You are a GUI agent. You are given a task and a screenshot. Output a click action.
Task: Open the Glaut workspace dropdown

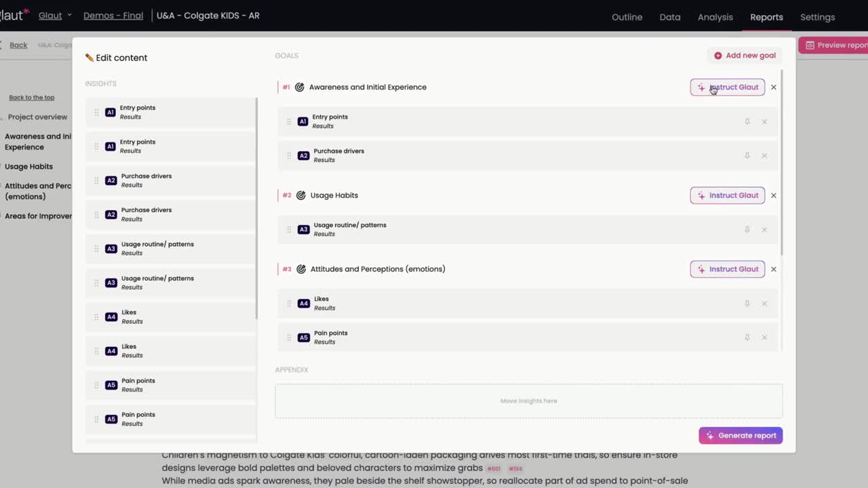coord(55,15)
